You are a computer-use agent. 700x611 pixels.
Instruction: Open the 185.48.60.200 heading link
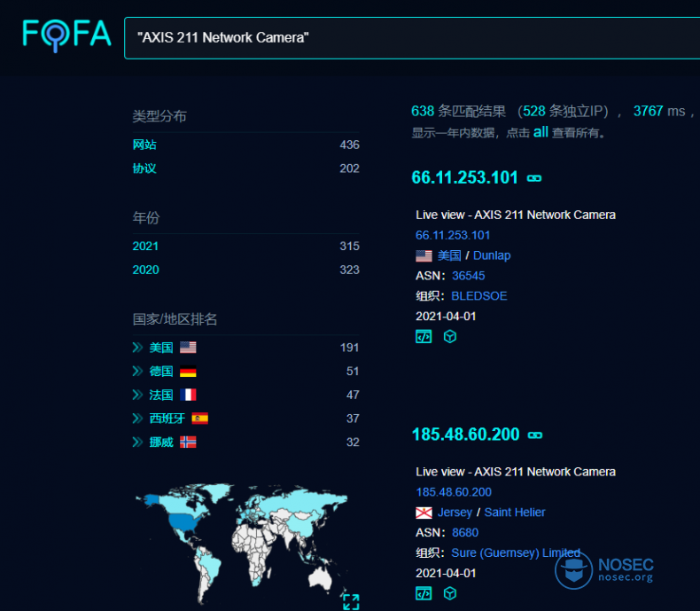point(465,435)
